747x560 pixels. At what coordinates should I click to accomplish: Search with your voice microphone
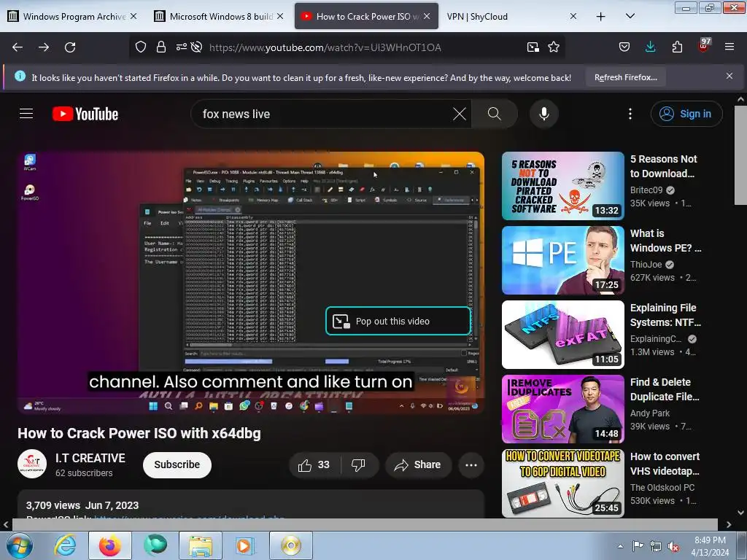(544, 114)
